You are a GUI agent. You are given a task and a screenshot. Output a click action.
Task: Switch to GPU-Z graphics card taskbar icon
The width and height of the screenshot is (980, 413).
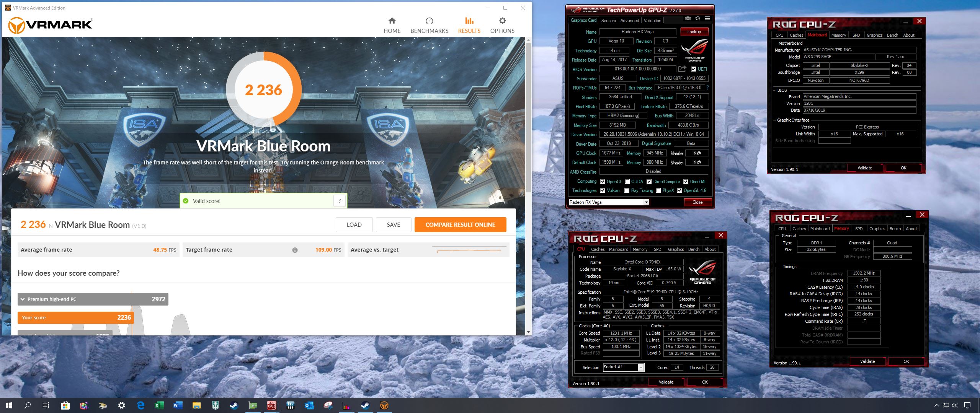tap(253, 405)
